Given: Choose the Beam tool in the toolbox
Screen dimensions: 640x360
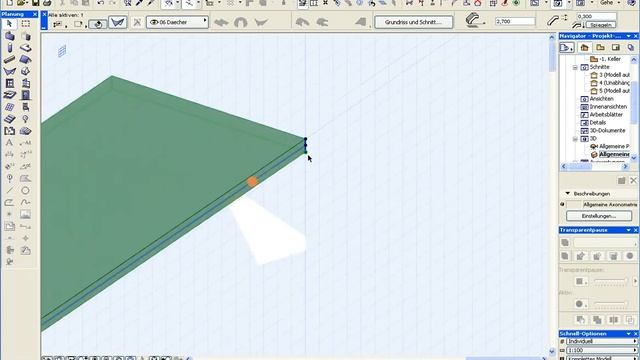Looking at the screenshot, I should tap(9, 60).
